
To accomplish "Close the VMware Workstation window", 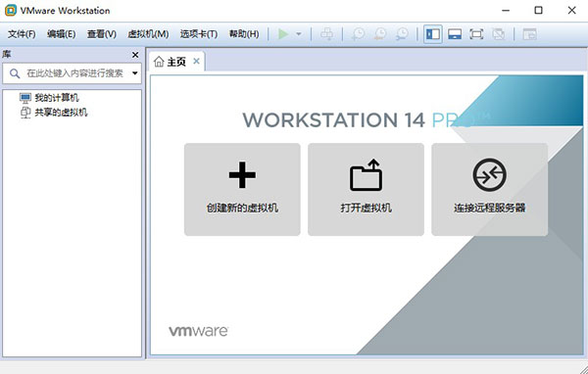I will click(571, 11).
